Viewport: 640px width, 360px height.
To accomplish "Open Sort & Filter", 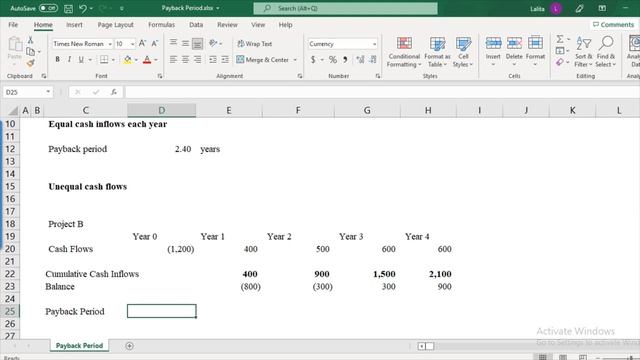I will point(584,51).
